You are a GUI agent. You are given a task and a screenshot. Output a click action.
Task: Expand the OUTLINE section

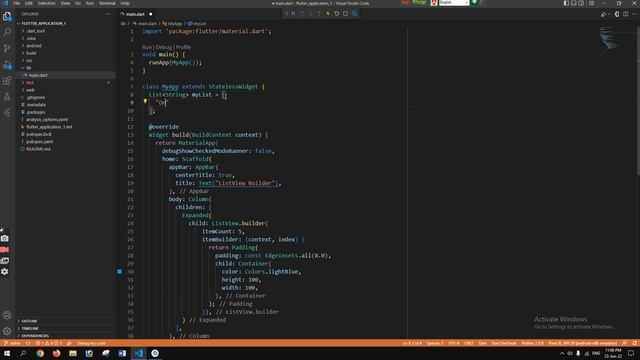(x=65, y=321)
